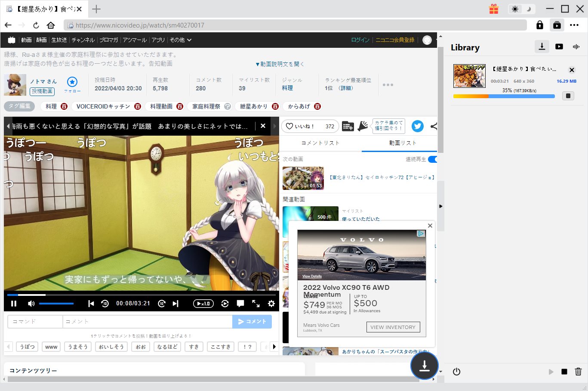Image resolution: width=588 pixels, height=391 pixels.
Task: Expand 動画説明文を開く video description
Action: [280, 64]
